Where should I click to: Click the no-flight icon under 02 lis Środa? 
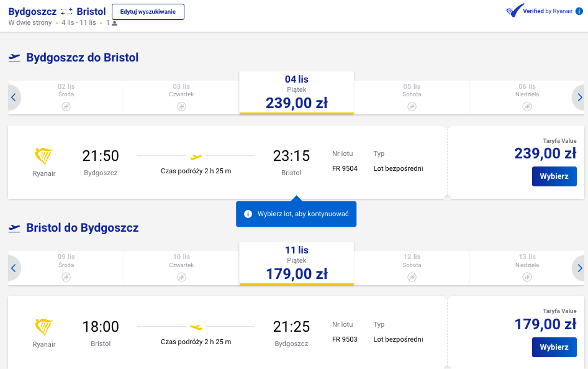(66, 107)
